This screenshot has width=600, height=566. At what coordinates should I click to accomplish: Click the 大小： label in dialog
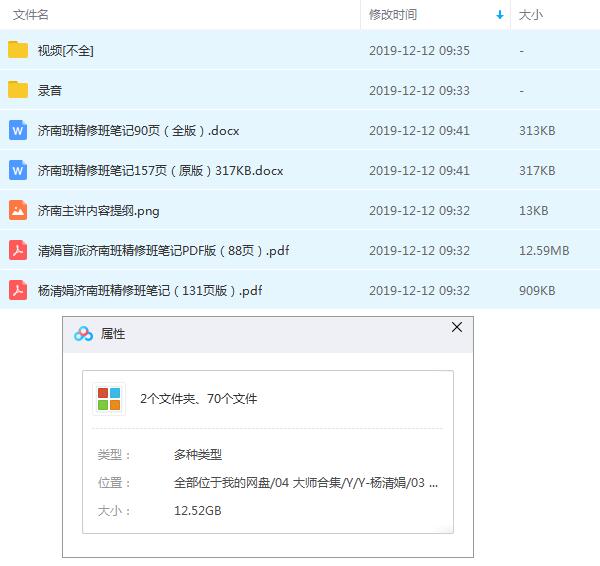click(x=114, y=511)
